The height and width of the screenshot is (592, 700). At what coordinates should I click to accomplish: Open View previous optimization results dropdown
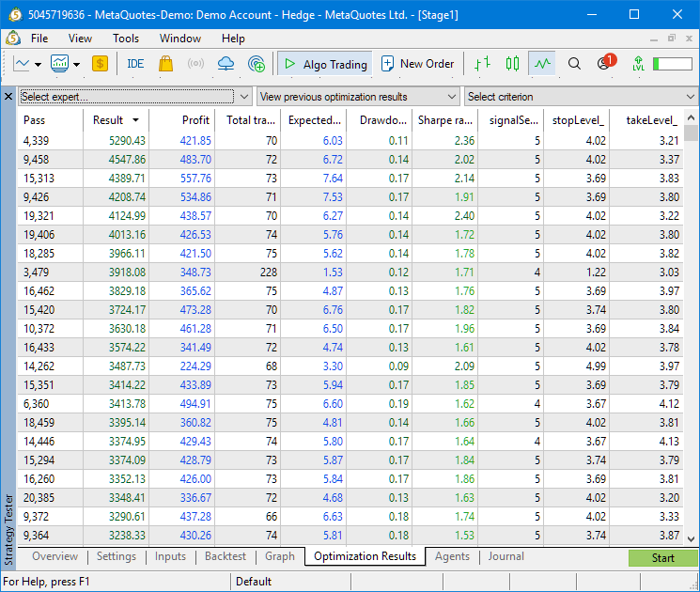pos(358,97)
